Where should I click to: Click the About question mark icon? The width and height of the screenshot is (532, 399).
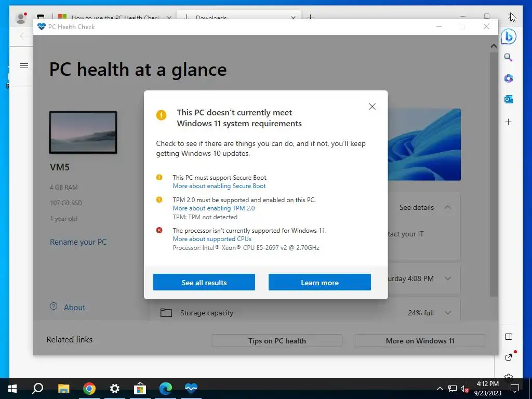pos(54,307)
